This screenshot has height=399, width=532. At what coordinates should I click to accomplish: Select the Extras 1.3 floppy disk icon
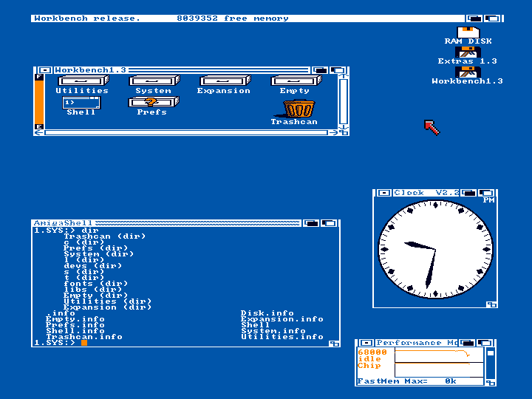468,52
